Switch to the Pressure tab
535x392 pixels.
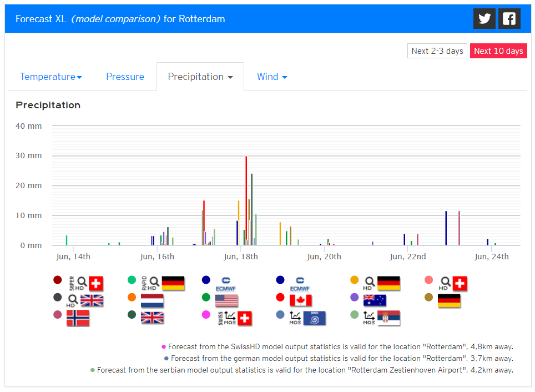(x=125, y=77)
